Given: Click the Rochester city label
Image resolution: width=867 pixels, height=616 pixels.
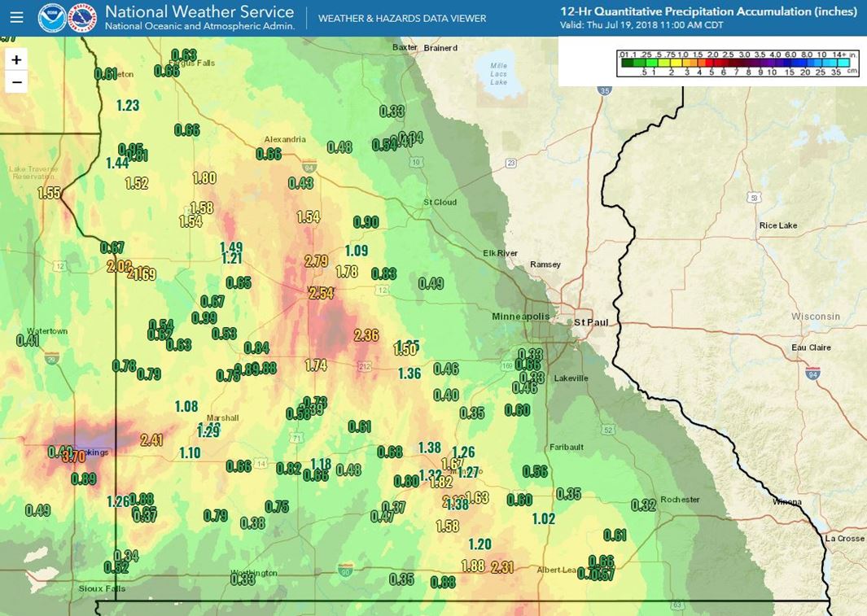Looking at the screenshot, I should tap(680, 500).
